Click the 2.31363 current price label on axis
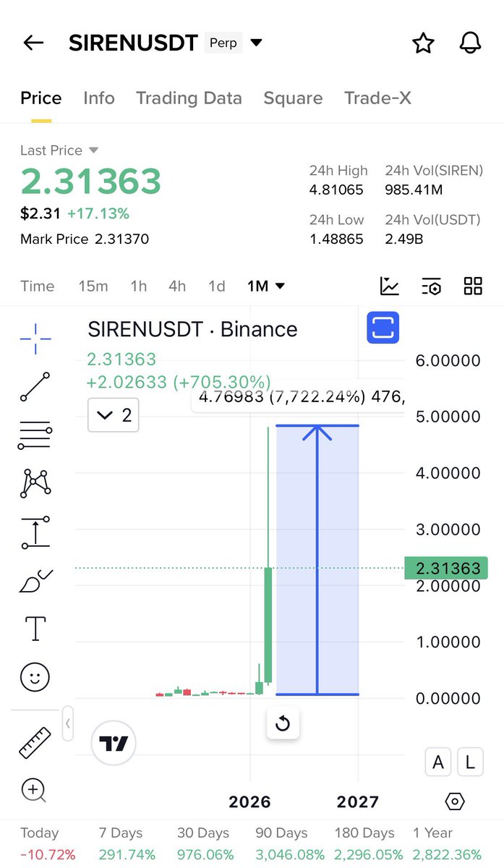The image size is (504, 868). click(447, 568)
